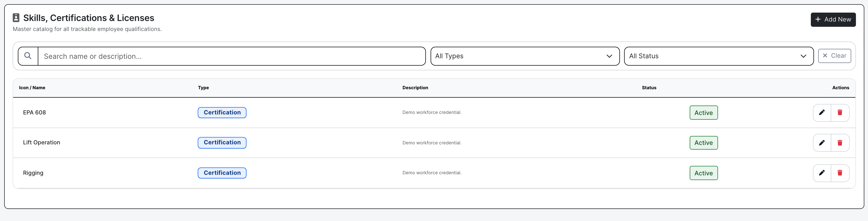
Task: Click the Active status of Lift Operation
Action: pos(703,143)
